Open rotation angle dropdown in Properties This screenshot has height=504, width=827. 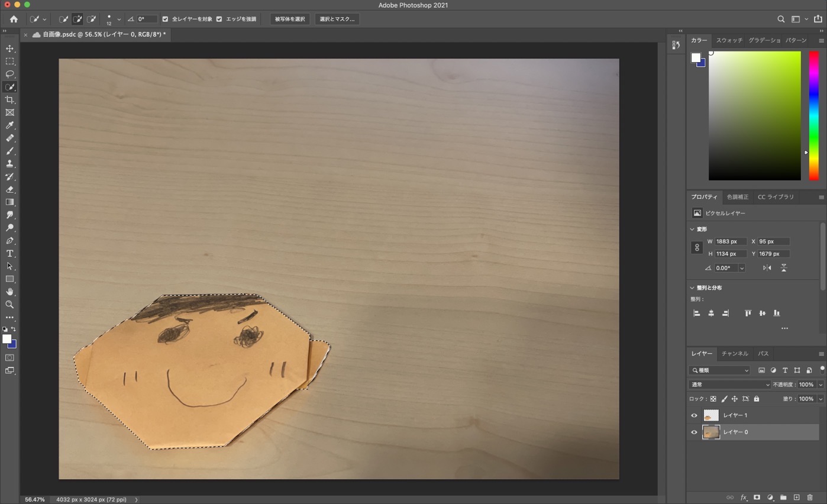point(742,268)
